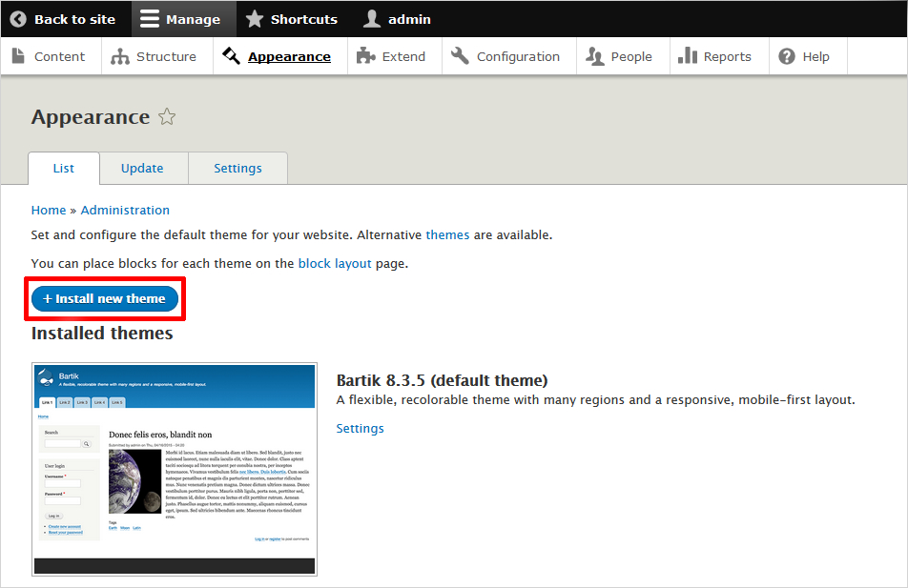The height and width of the screenshot is (588, 908).
Task: Open the People admin page
Action: tap(619, 56)
